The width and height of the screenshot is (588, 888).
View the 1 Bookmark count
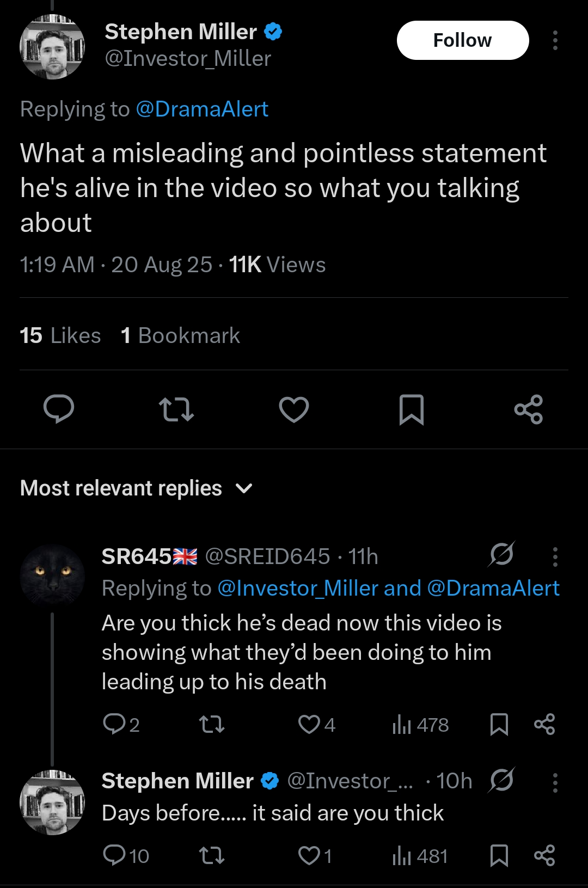click(180, 335)
